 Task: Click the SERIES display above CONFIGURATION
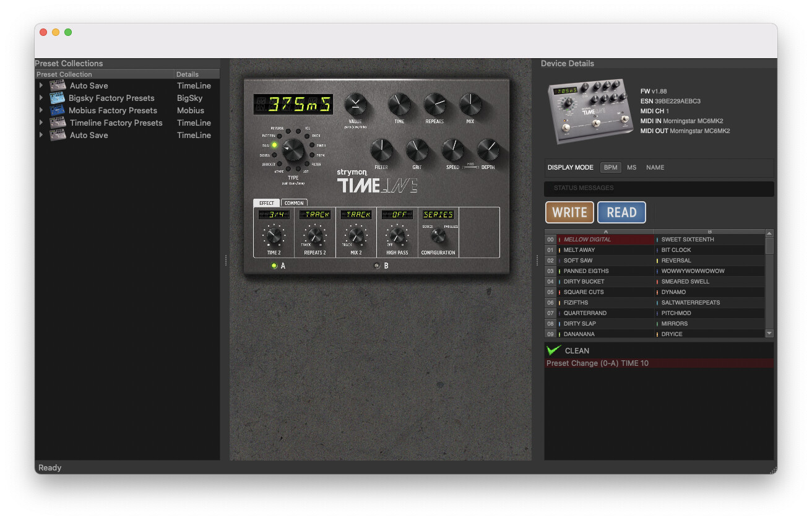point(438,214)
